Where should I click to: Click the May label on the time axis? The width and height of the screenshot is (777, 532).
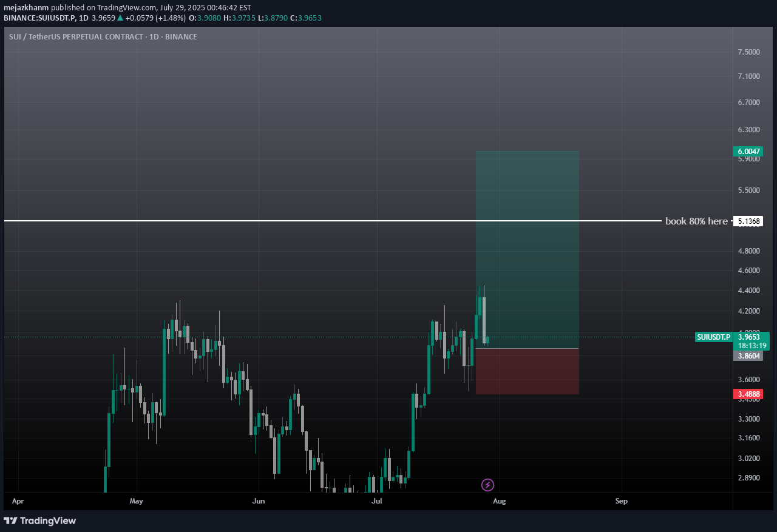click(136, 501)
